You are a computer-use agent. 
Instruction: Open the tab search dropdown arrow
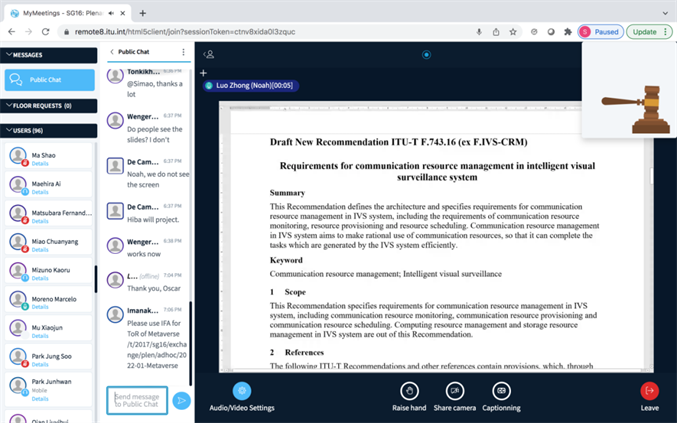pos(665,13)
